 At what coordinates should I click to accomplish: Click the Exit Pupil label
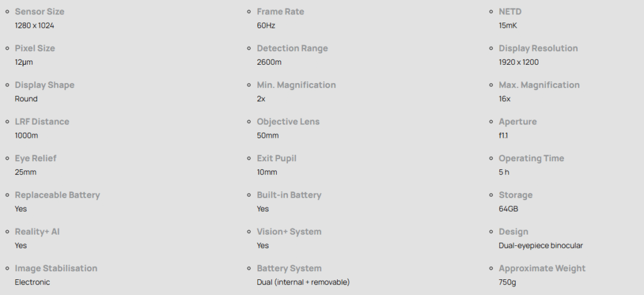275,159
